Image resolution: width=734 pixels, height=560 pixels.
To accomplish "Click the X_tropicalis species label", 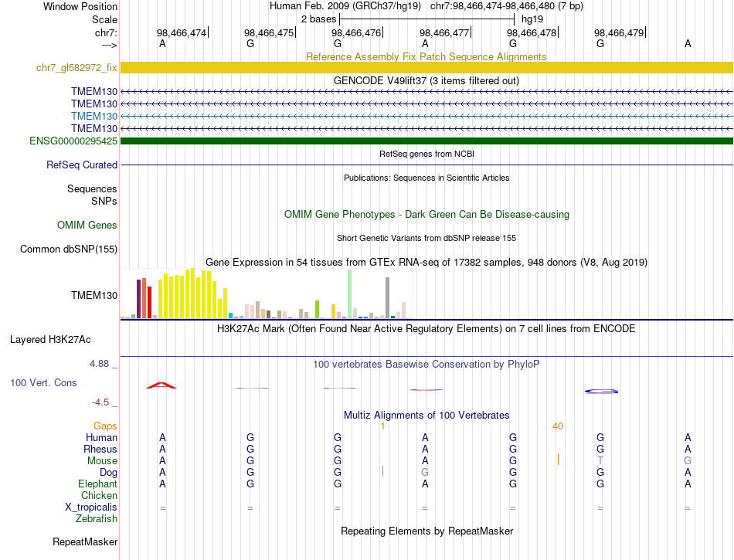I will click(x=91, y=507).
